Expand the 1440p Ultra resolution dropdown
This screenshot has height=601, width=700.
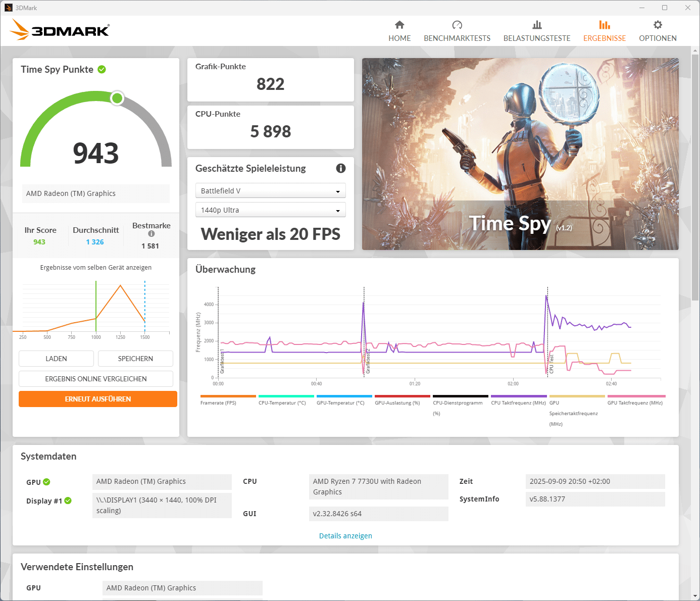[x=270, y=210]
